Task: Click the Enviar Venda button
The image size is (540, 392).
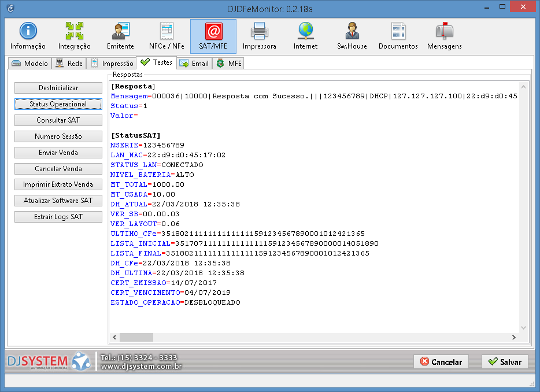Action: point(58,153)
